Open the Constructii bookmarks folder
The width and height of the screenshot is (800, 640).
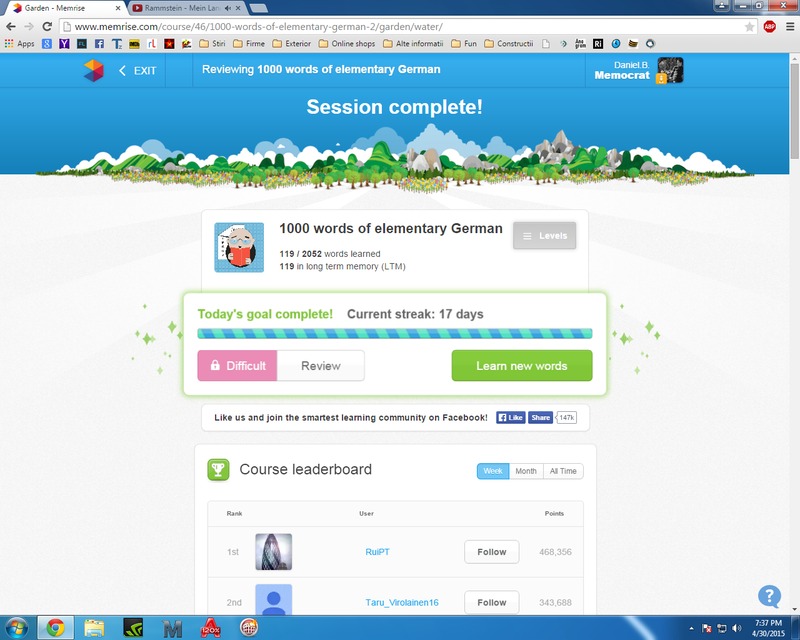(x=509, y=44)
